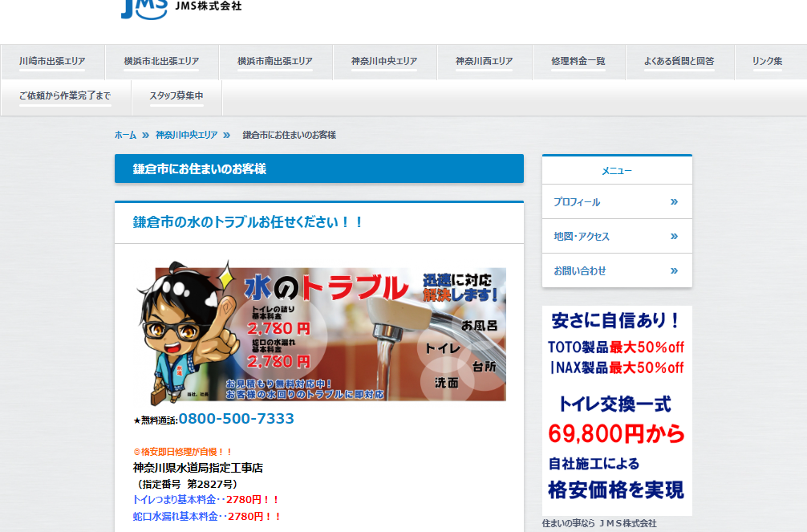807x532 pixels.
Task: Click the JMS company logo
Action: click(180, 7)
